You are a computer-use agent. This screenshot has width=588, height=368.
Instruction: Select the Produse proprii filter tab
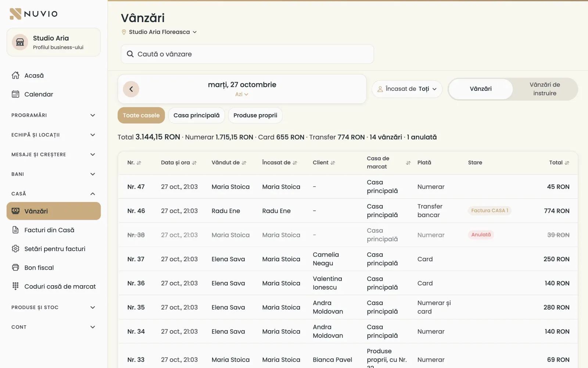[x=255, y=116]
